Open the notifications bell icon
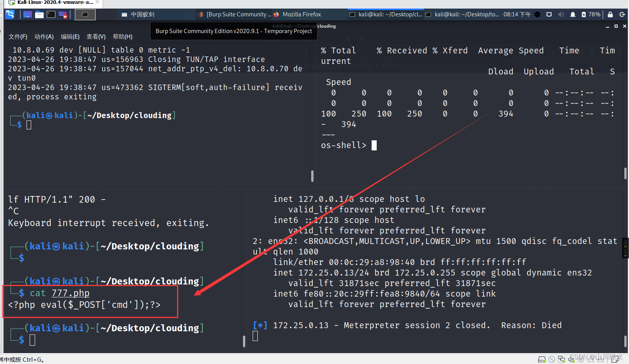The image size is (629, 364). click(572, 14)
